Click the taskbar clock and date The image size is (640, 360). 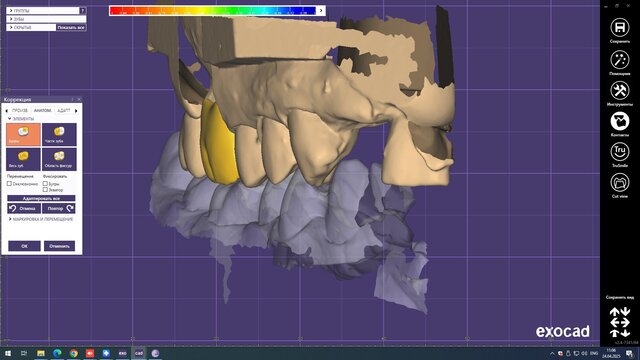click(x=611, y=353)
